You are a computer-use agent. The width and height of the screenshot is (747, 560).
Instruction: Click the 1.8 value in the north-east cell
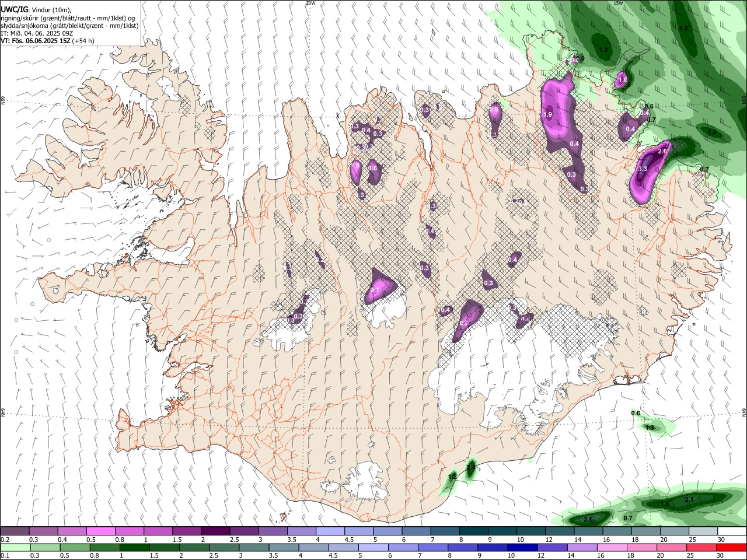click(622, 80)
